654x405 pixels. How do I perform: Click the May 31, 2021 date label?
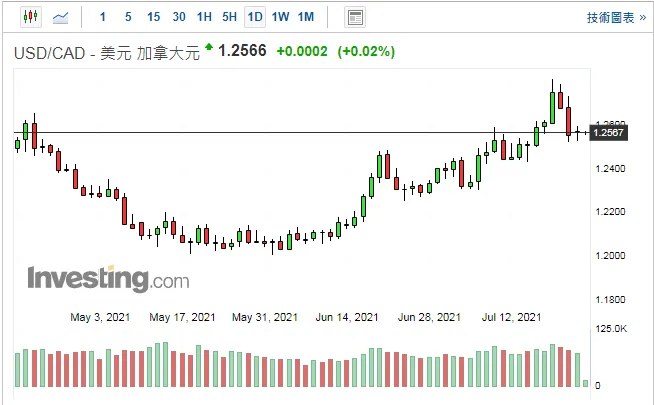coord(265,317)
